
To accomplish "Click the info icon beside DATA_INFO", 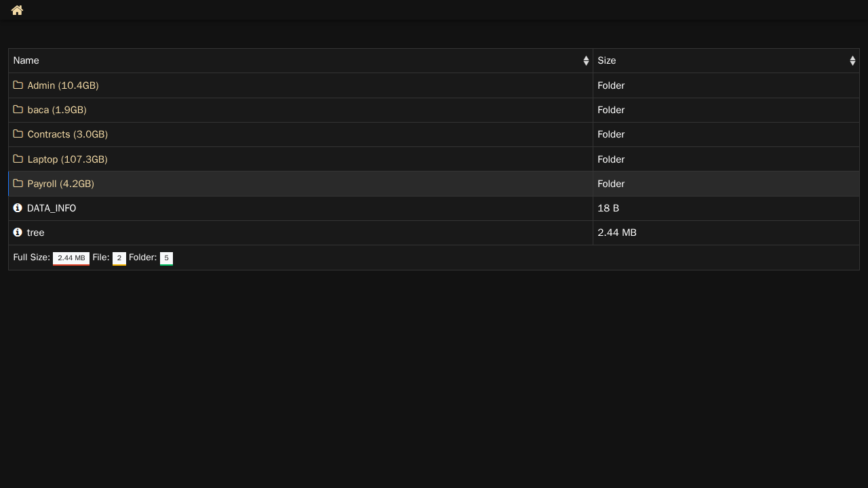I will pyautogui.click(x=18, y=208).
